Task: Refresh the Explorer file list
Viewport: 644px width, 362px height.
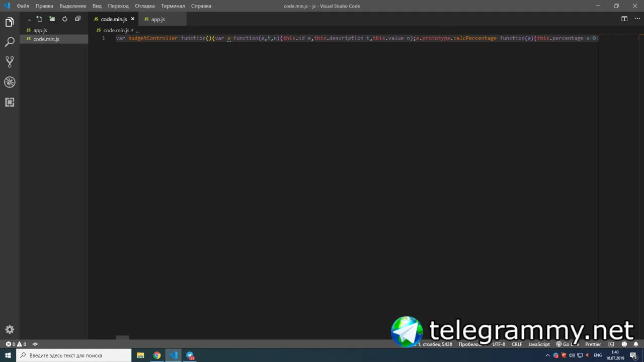Action: (x=64, y=19)
